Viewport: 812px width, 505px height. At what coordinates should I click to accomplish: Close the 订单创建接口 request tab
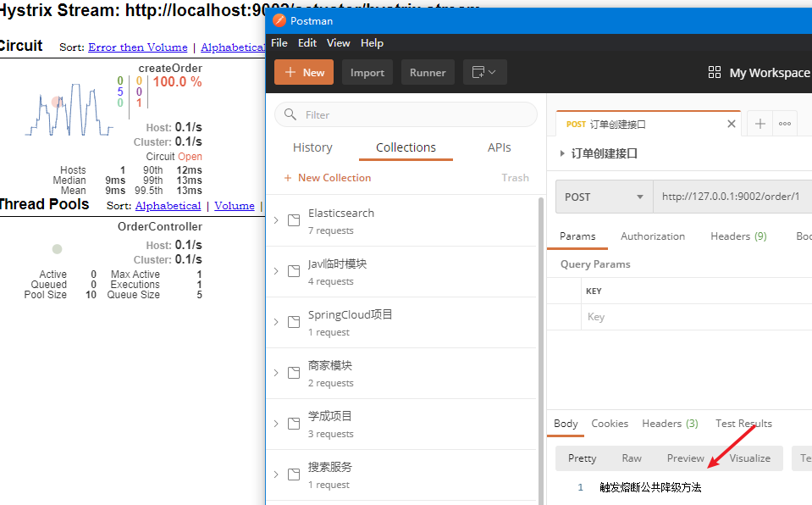(732, 124)
